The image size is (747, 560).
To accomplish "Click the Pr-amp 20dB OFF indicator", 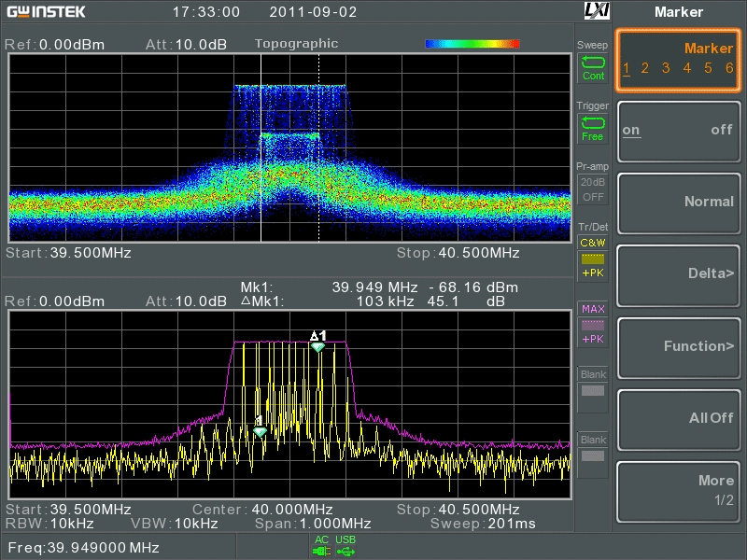I will pyautogui.click(x=593, y=189).
